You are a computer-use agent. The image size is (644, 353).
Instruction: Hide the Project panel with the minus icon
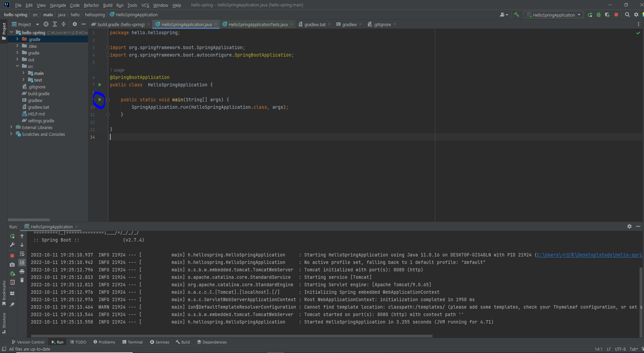coord(84,24)
